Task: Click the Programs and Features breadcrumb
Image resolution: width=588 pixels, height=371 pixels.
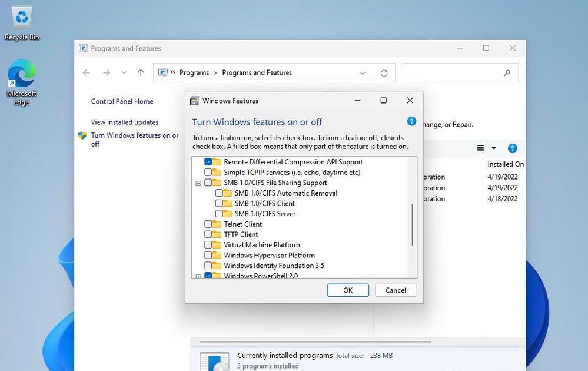Action: click(257, 73)
